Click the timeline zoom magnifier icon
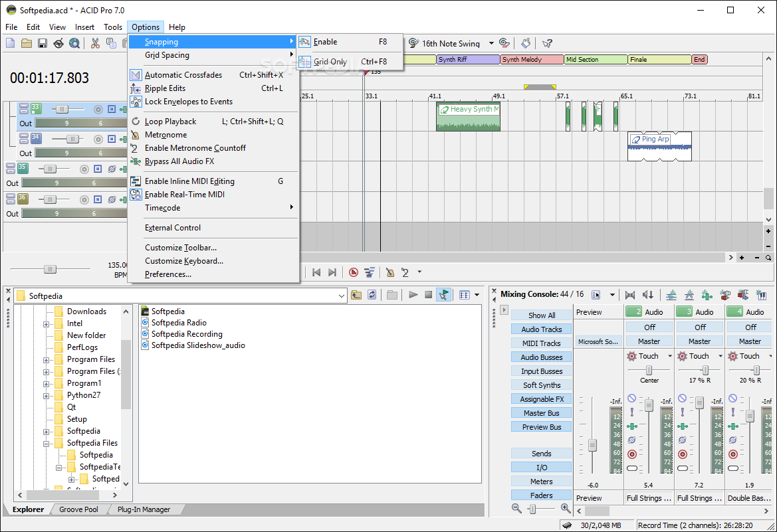Viewport: 777px width, 532px height. click(768, 258)
